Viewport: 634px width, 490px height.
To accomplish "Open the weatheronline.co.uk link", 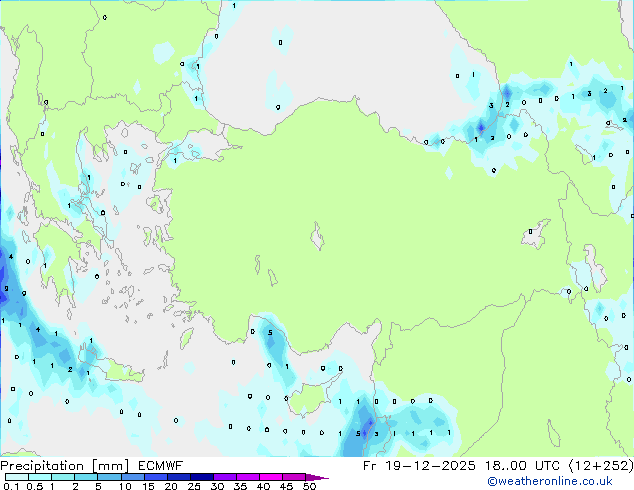I will (x=550, y=481).
